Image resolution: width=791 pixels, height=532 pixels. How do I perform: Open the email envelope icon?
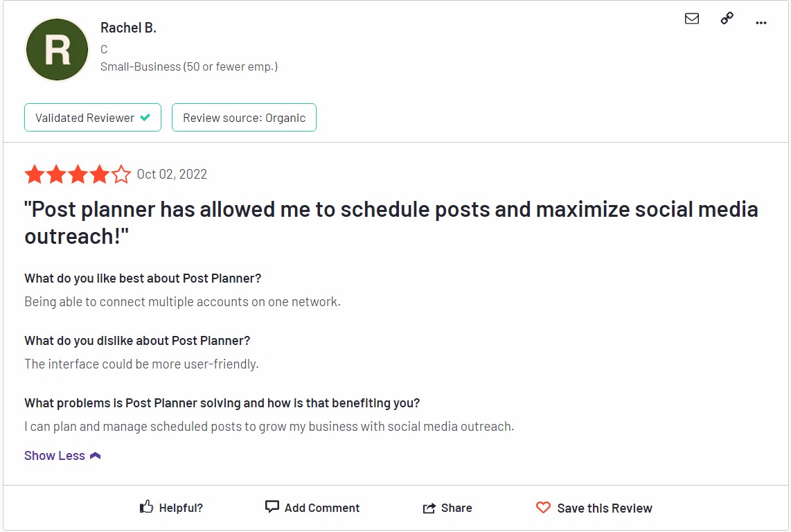[x=691, y=19]
